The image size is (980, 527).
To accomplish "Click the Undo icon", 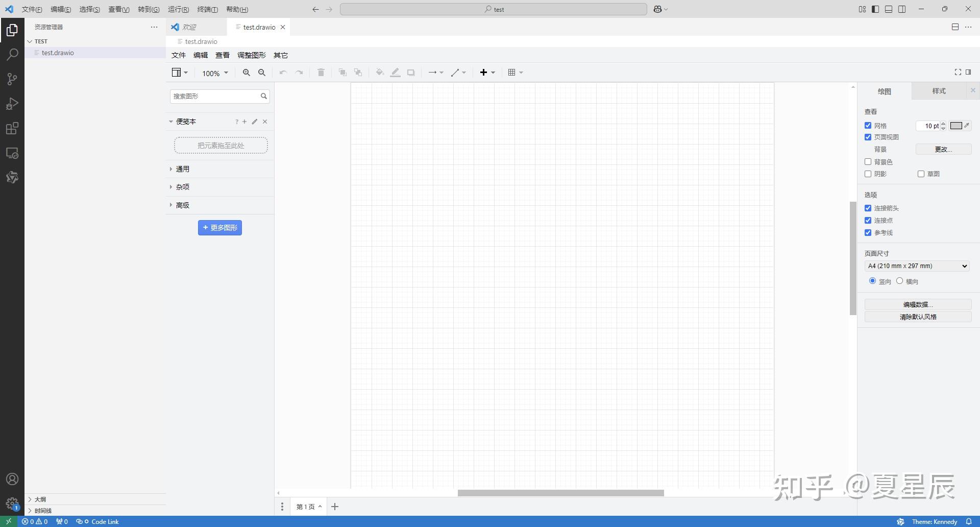I will (283, 73).
